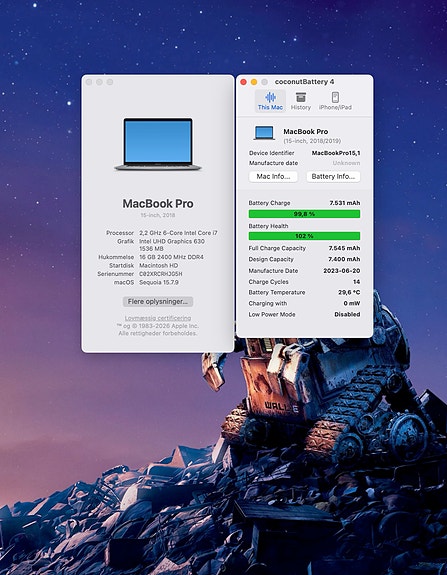Click the grey zoom button in coconutBattery

point(264,82)
